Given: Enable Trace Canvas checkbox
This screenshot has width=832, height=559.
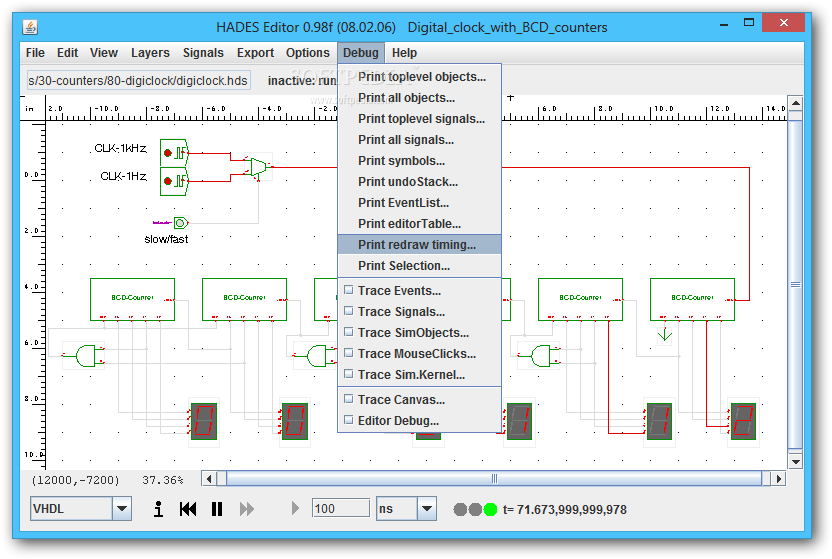Looking at the screenshot, I should pos(349,399).
